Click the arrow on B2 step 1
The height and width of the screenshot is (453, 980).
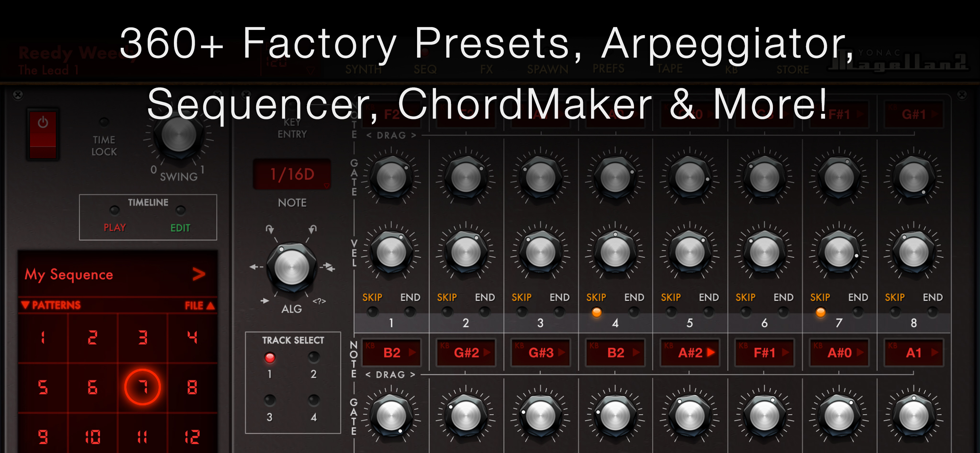tap(412, 352)
